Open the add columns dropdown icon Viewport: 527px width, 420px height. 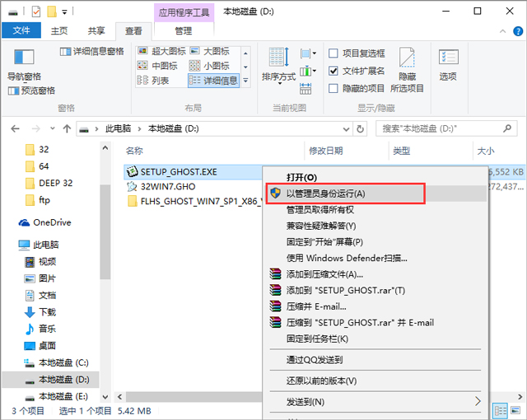click(308, 71)
